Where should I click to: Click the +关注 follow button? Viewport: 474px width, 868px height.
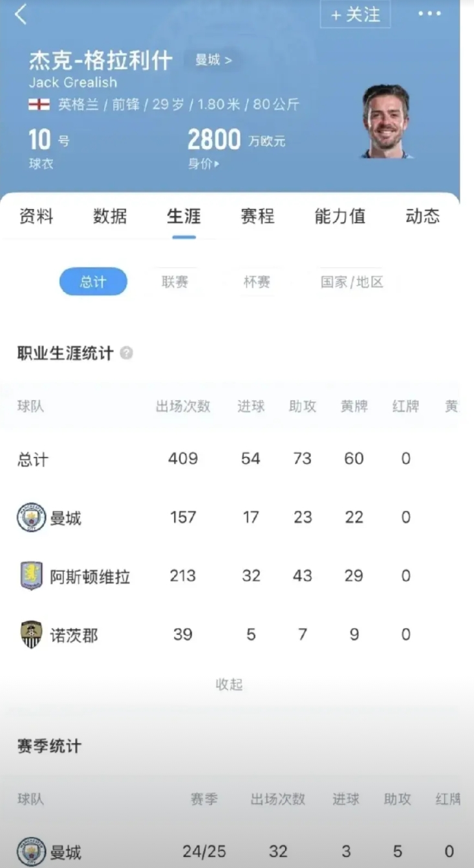pos(356,14)
